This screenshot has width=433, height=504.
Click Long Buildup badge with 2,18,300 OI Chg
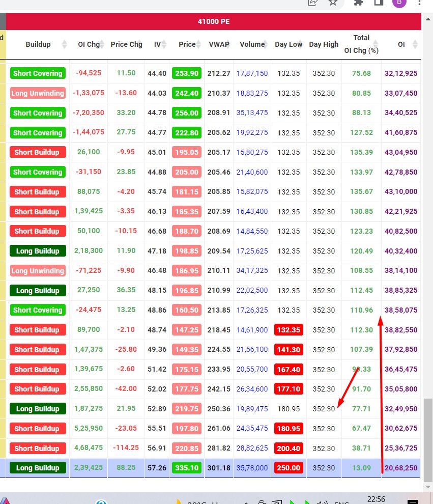[38, 251]
